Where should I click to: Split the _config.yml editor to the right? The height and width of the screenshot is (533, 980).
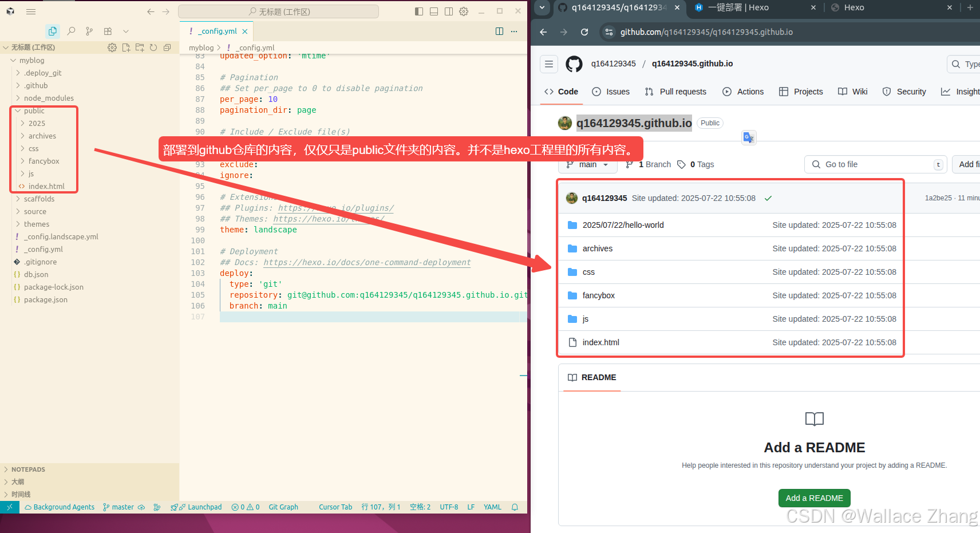tap(499, 31)
